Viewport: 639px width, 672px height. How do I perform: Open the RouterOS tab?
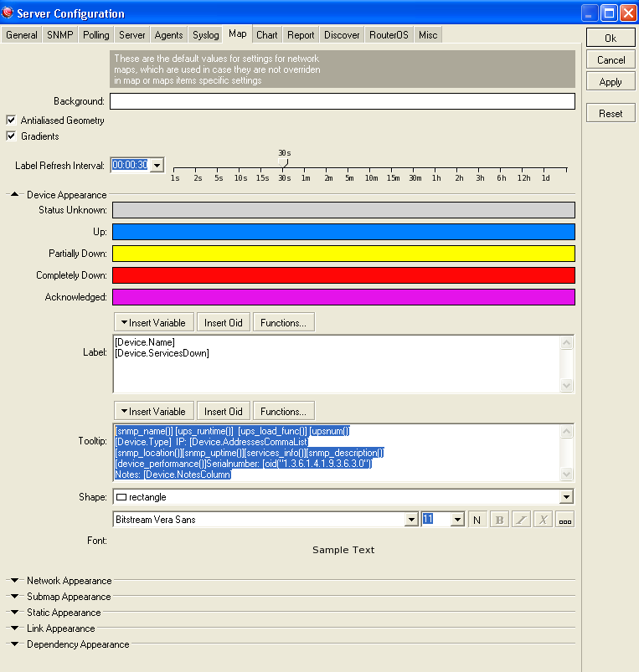tap(389, 35)
